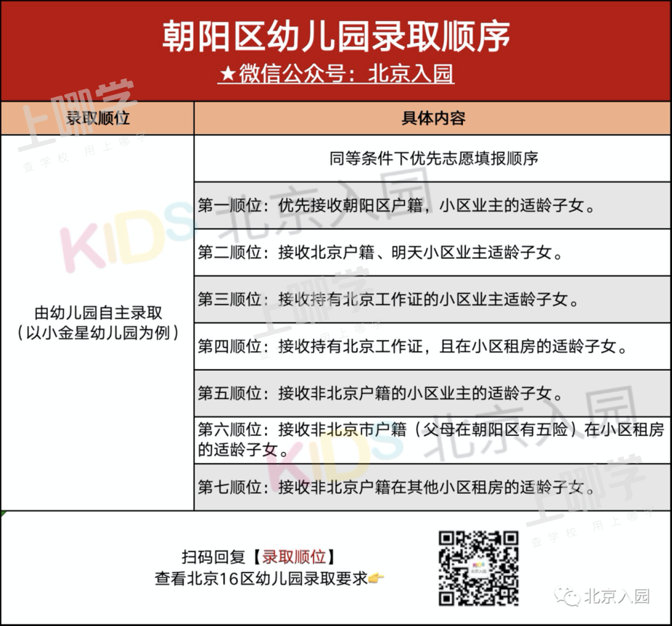Select the 第五顺位 non-Beijing owner row
This screenshot has height=626, width=672.
[433, 394]
